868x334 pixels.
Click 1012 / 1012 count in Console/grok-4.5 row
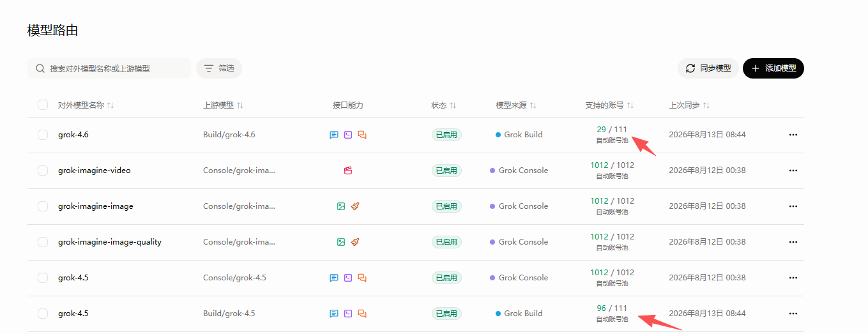click(612, 273)
